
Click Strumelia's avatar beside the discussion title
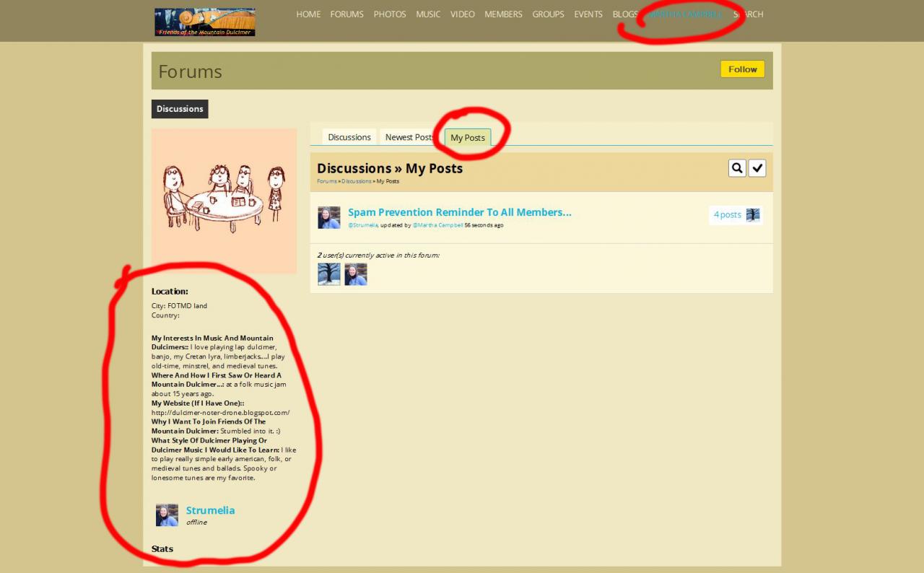[x=329, y=217]
